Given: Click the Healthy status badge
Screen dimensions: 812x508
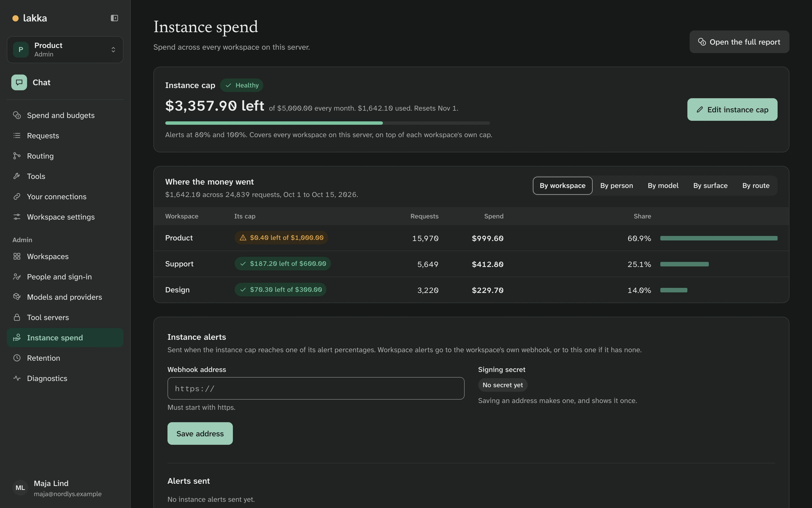Looking at the screenshot, I should click(242, 85).
